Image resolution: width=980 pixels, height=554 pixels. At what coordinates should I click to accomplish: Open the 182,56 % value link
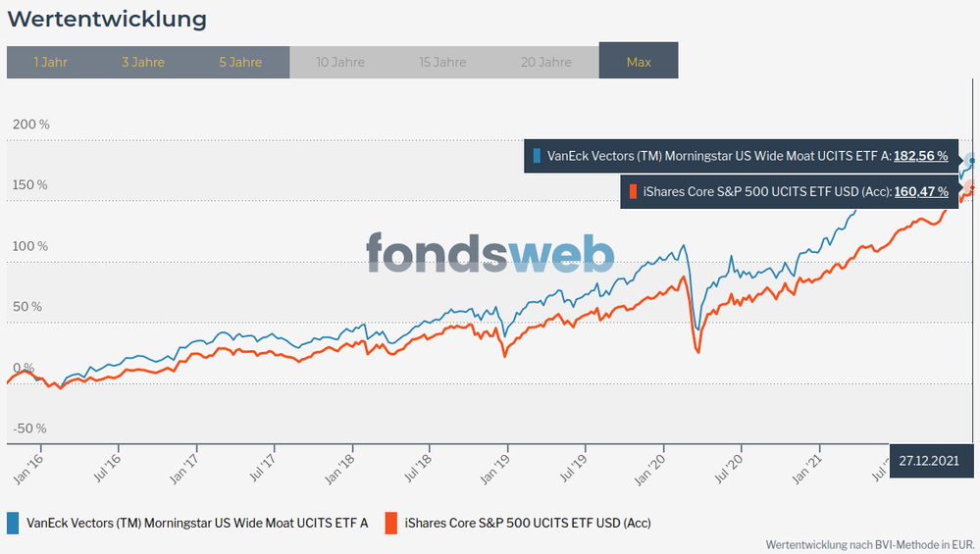pyautogui.click(x=920, y=156)
